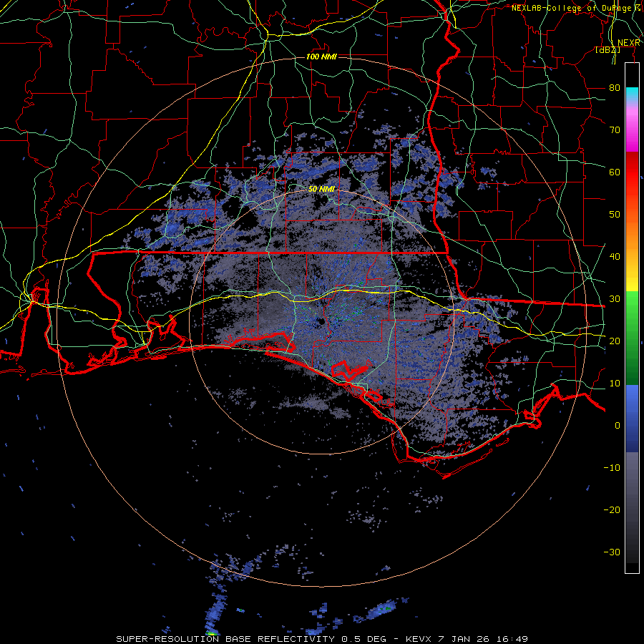644x644 pixels.
Task: Click the 0 value on the dBZ scale
Action: [x=618, y=426]
